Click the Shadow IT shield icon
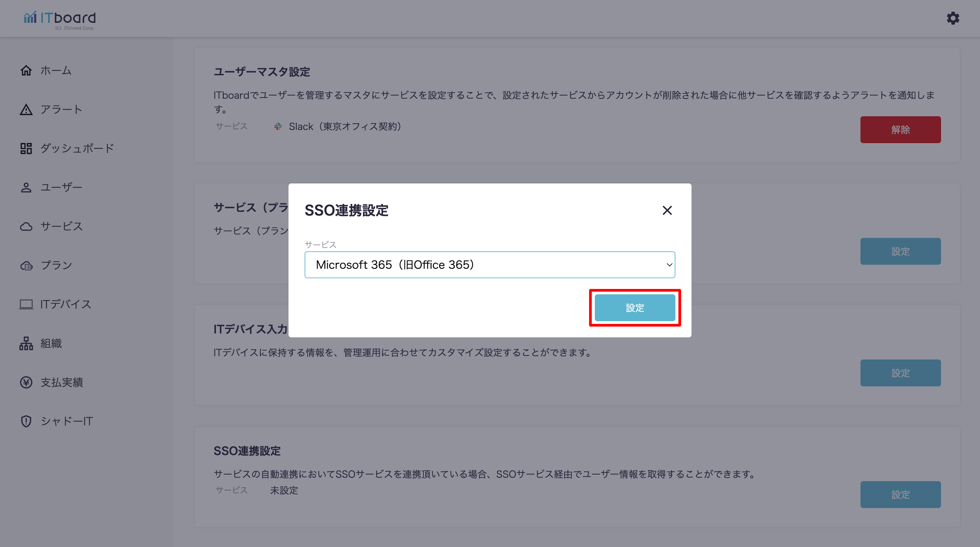 (x=26, y=421)
